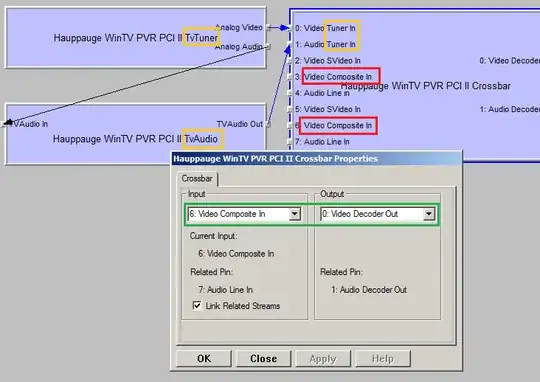Click the Help button

(x=383, y=359)
